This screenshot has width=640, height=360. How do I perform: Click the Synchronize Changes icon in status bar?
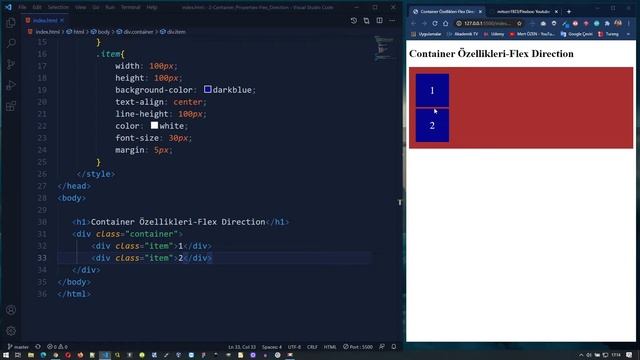[38, 347]
